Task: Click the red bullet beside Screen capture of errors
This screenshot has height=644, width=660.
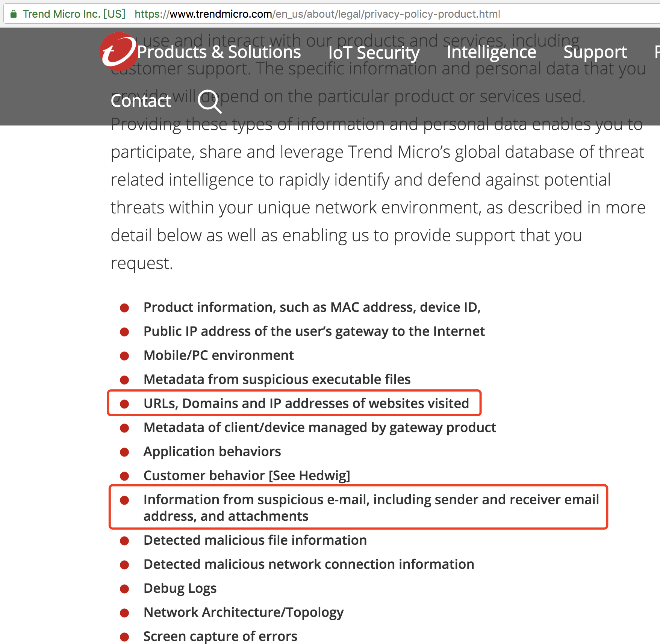Action: [x=124, y=636]
